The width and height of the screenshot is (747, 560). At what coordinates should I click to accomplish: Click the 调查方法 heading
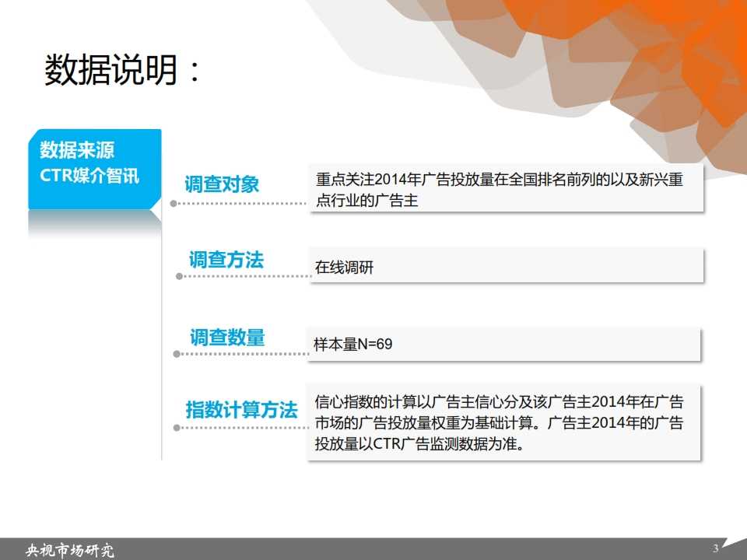[226, 260]
